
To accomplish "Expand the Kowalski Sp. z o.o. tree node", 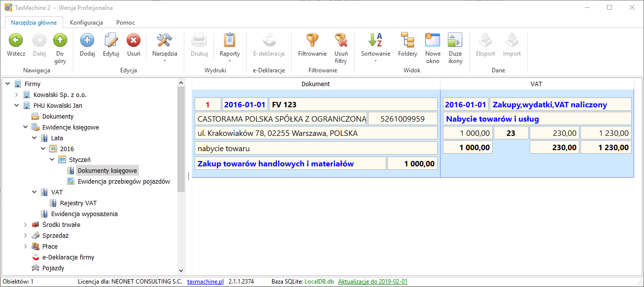I will click(x=17, y=95).
